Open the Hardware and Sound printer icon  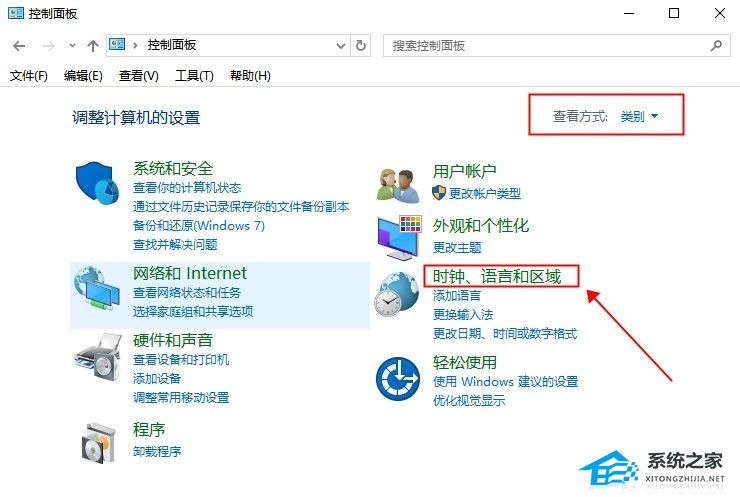tap(98, 356)
